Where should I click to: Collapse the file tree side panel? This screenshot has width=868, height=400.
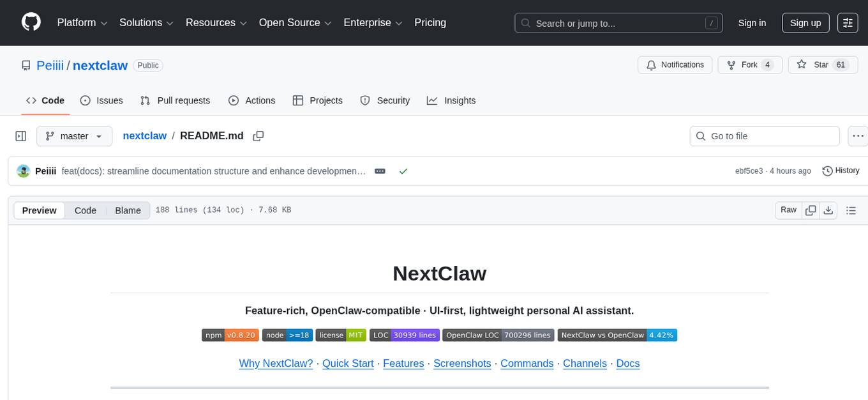(20, 136)
